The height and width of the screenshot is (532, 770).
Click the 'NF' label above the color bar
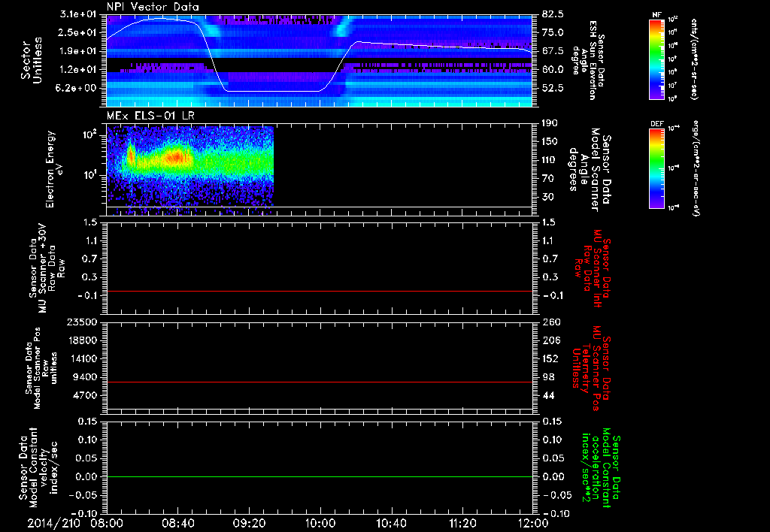coord(657,15)
